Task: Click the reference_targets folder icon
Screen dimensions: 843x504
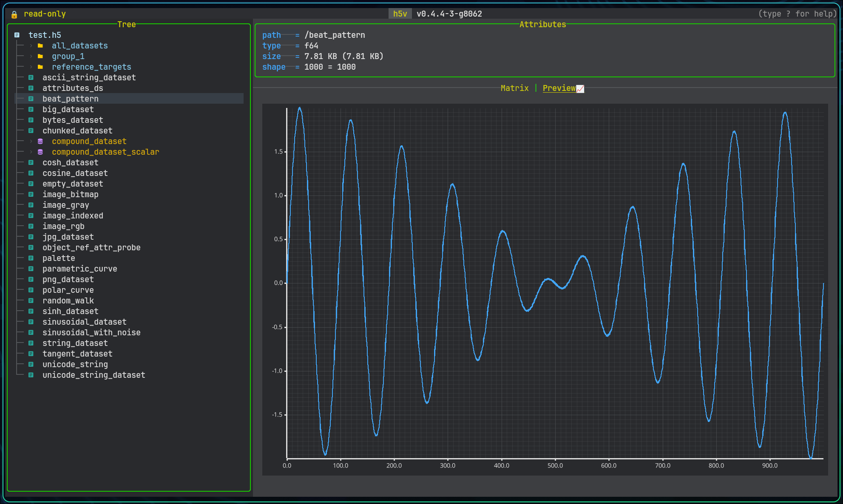Action: click(x=40, y=67)
